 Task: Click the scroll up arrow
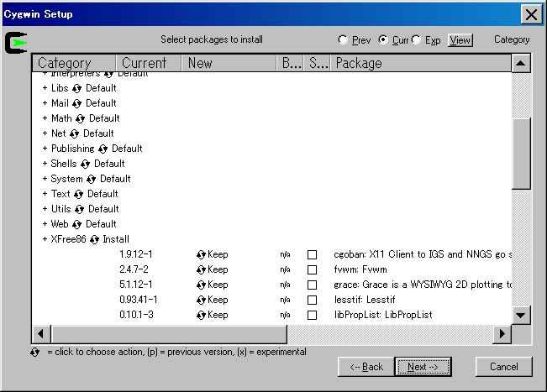521,64
